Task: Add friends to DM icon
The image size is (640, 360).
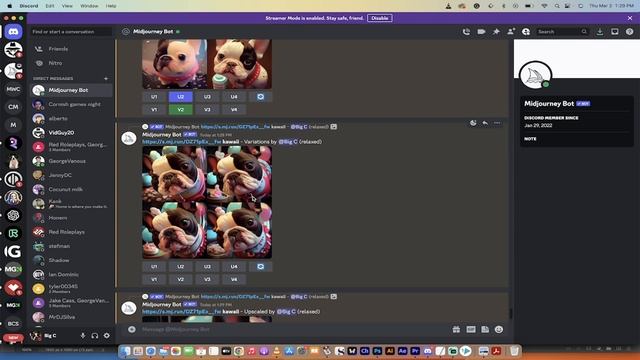Action: click(x=511, y=32)
